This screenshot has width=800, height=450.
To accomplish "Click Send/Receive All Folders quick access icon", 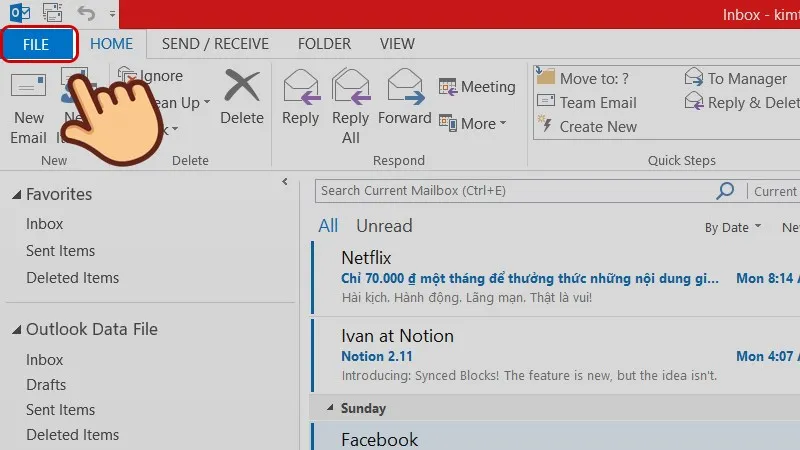I will [52, 12].
